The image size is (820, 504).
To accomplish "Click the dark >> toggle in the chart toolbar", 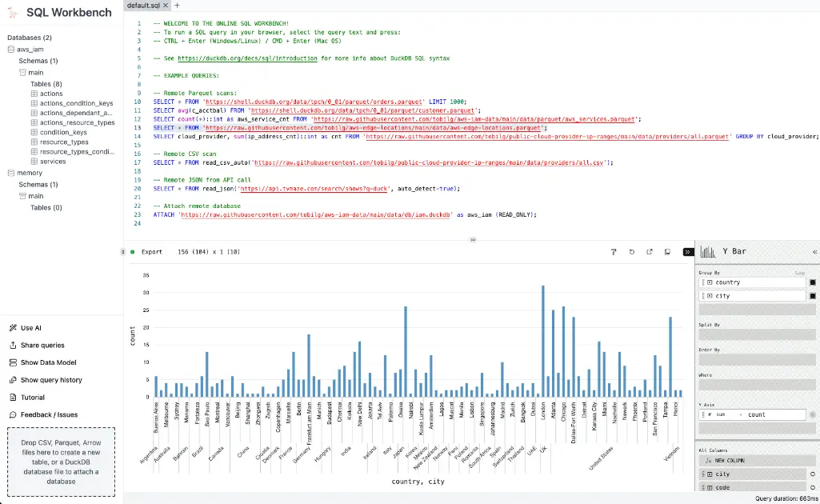I will tap(689, 251).
